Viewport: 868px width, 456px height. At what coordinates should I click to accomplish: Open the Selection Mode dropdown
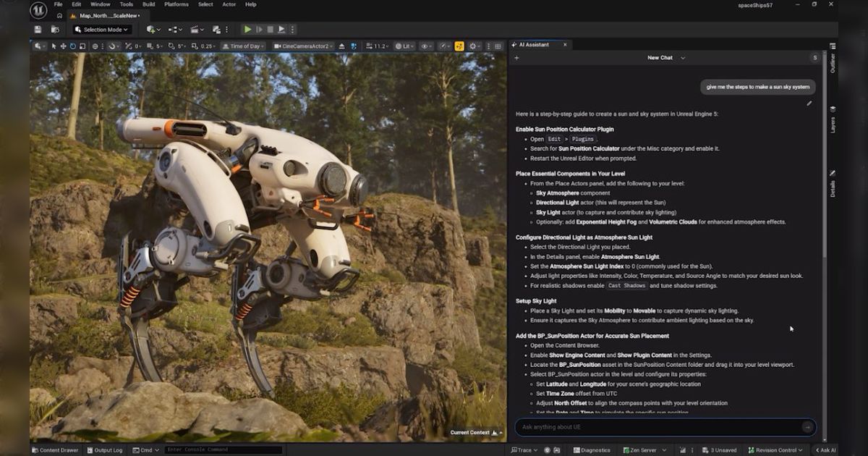pos(101,30)
